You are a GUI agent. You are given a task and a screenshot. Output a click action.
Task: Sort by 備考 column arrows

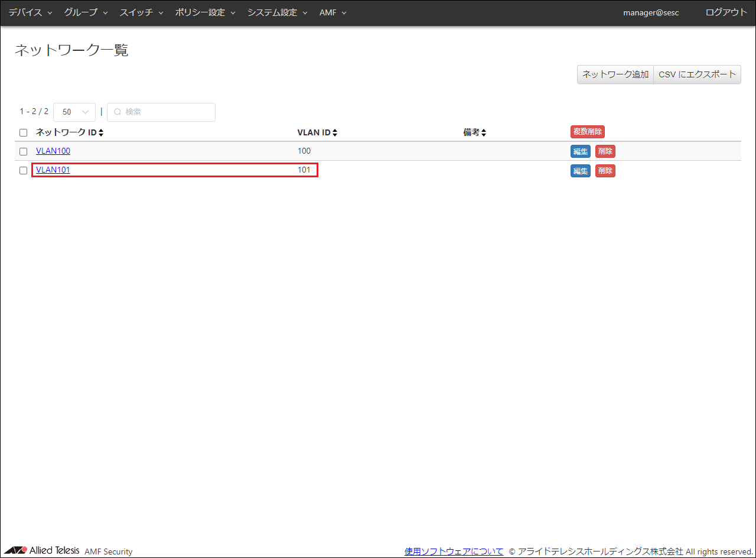coord(484,133)
